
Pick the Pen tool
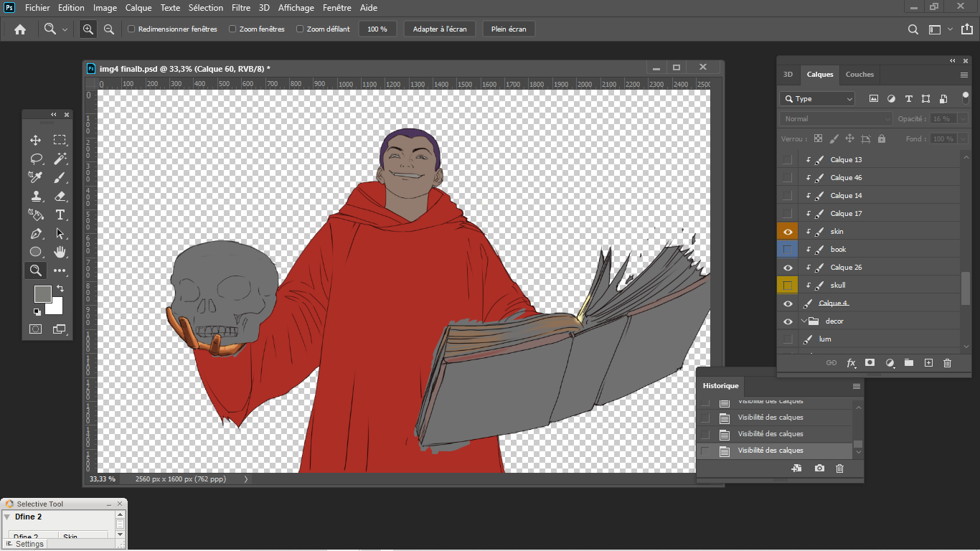coord(35,233)
